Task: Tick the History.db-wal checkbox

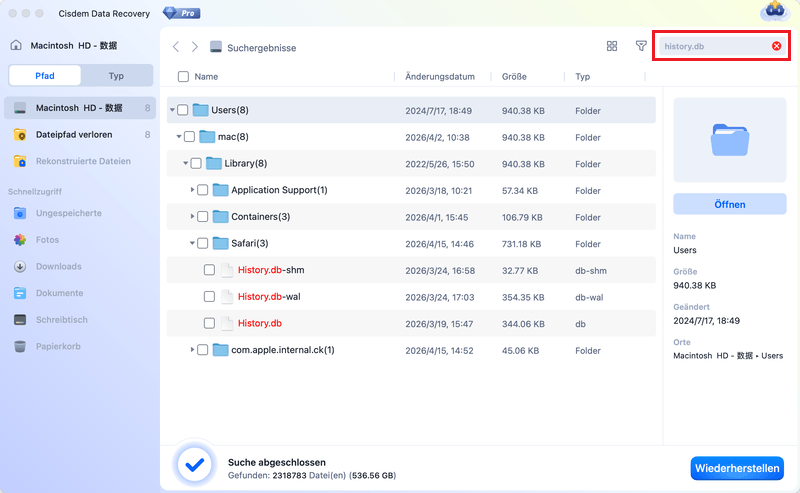Action: (x=209, y=297)
